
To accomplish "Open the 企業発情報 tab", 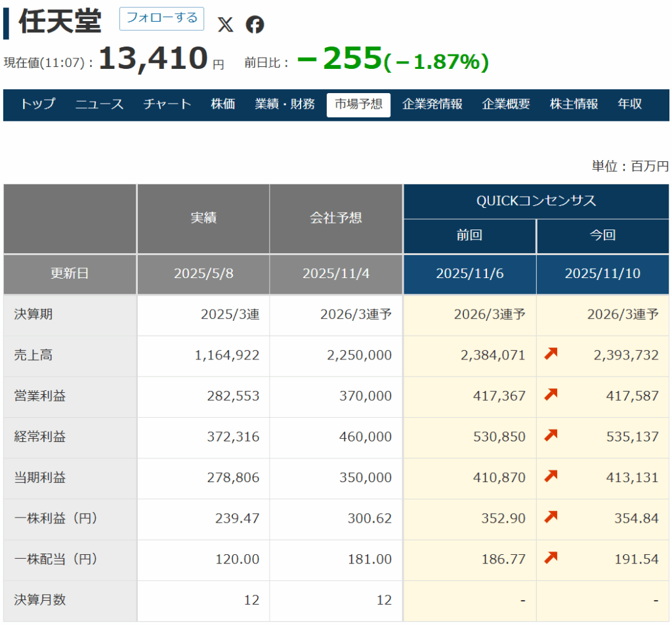I will click(x=432, y=104).
